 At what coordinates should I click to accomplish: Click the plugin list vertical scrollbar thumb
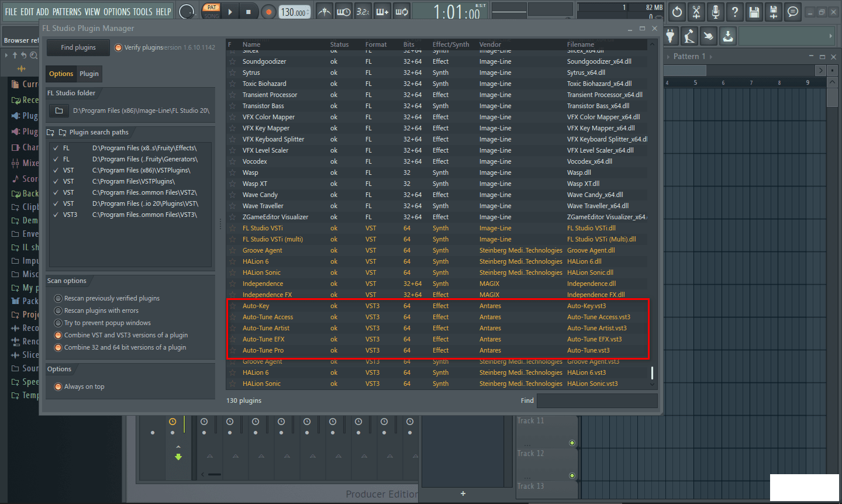coord(652,372)
